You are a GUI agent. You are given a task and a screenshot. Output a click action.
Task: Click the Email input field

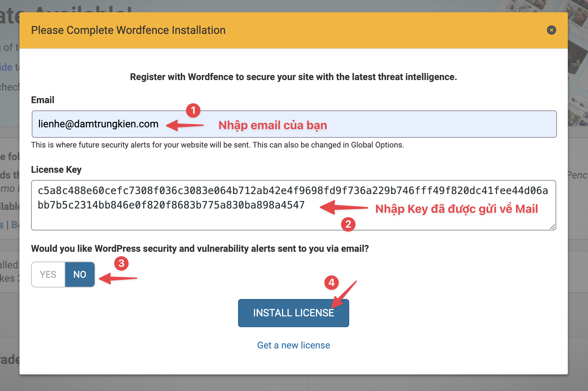pyautogui.click(x=294, y=124)
